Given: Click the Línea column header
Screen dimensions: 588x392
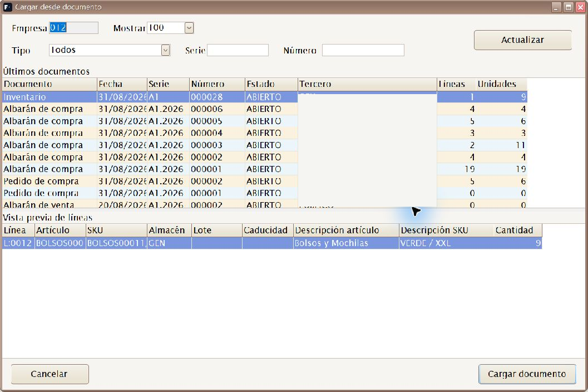Looking at the screenshot, I should 18,230.
